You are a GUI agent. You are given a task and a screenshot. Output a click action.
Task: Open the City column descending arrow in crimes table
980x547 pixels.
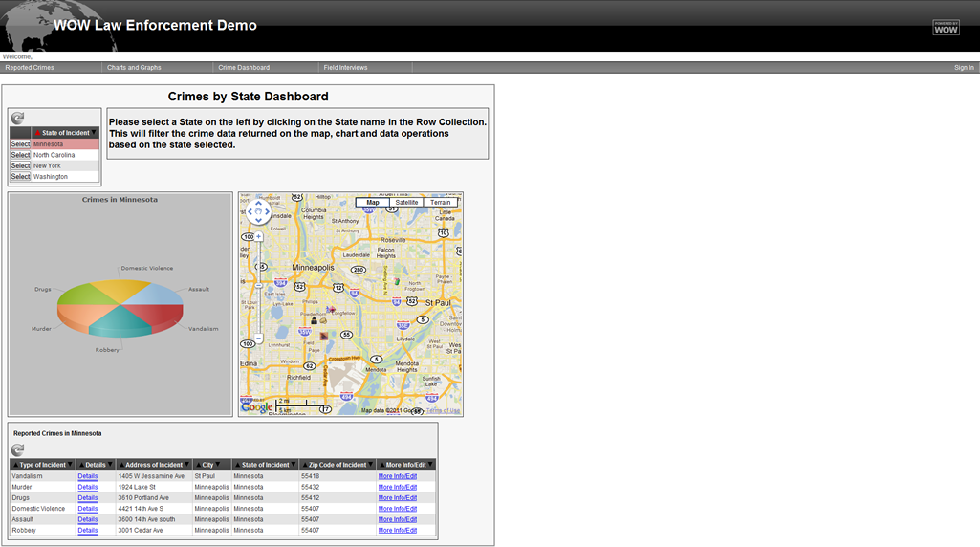click(x=217, y=465)
